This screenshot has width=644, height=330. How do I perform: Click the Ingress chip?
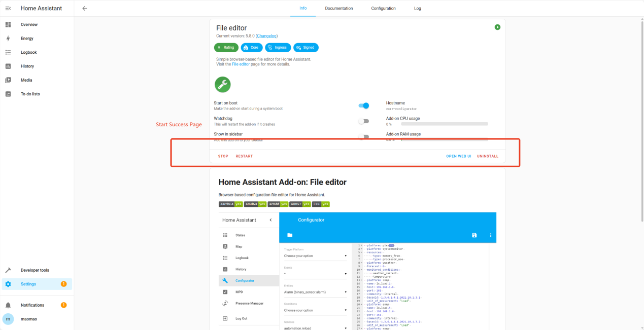coord(278,48)
